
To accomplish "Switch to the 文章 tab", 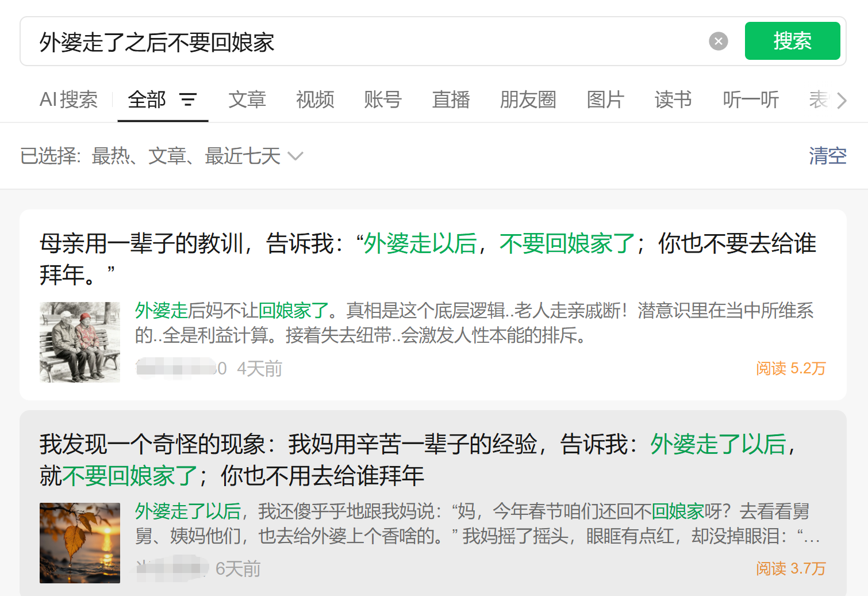I will 247,100.
